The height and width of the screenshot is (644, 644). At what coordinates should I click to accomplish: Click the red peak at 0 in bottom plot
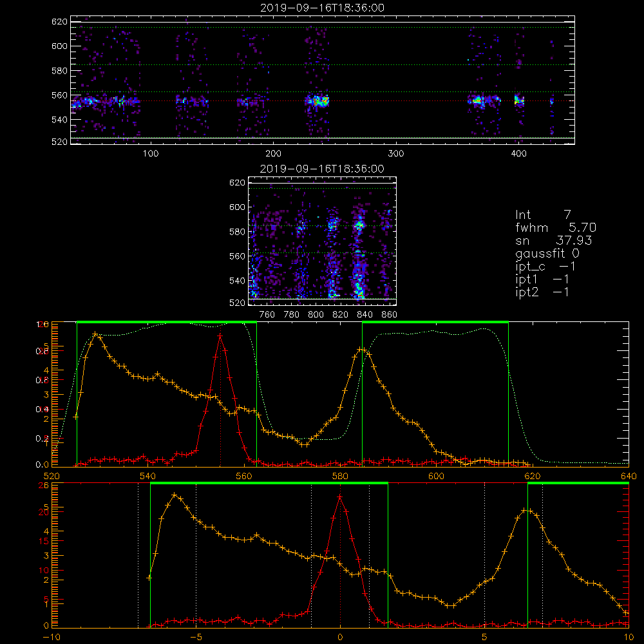click(x=339, y=497)
